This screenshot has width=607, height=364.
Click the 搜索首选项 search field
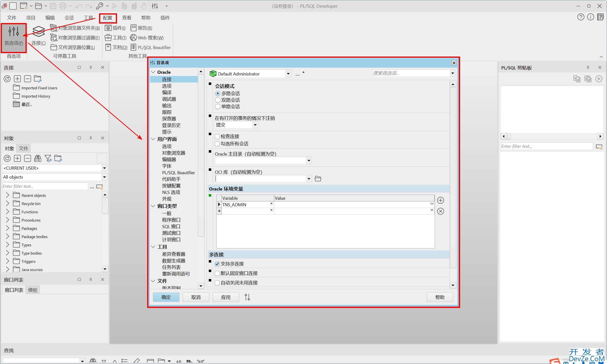[x=411, y=73]
